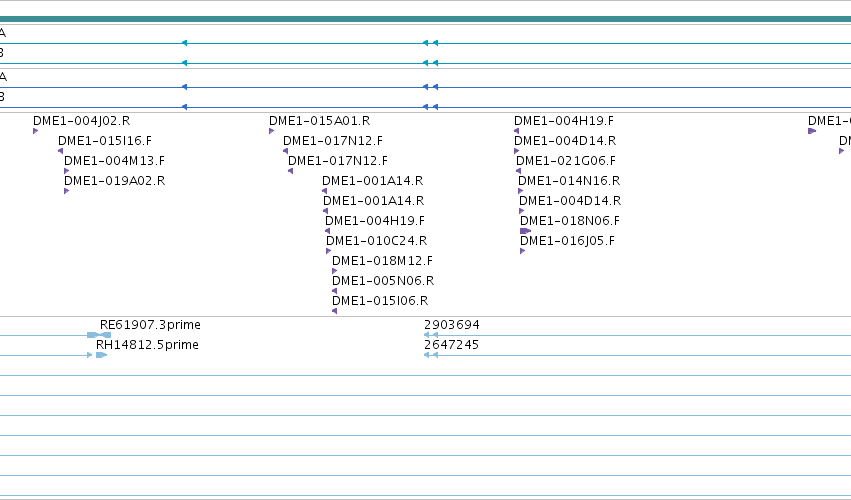
Task: Select the RH14812.5prime EST label
Action: coord(147,345)
